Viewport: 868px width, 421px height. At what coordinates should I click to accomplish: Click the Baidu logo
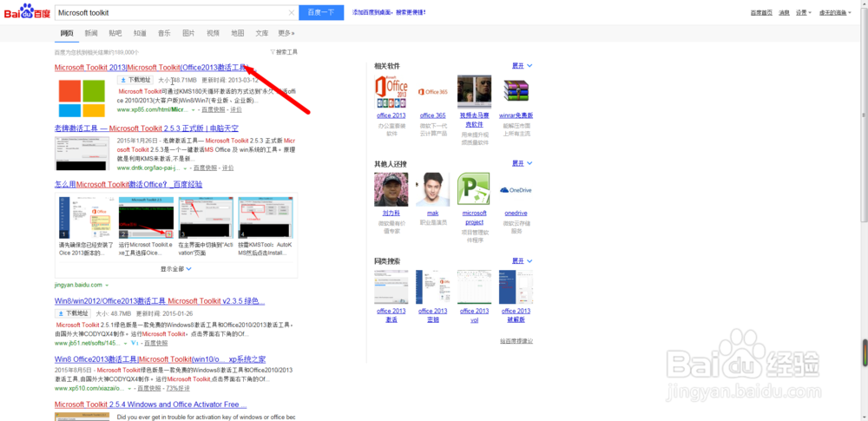coord(27,12)
